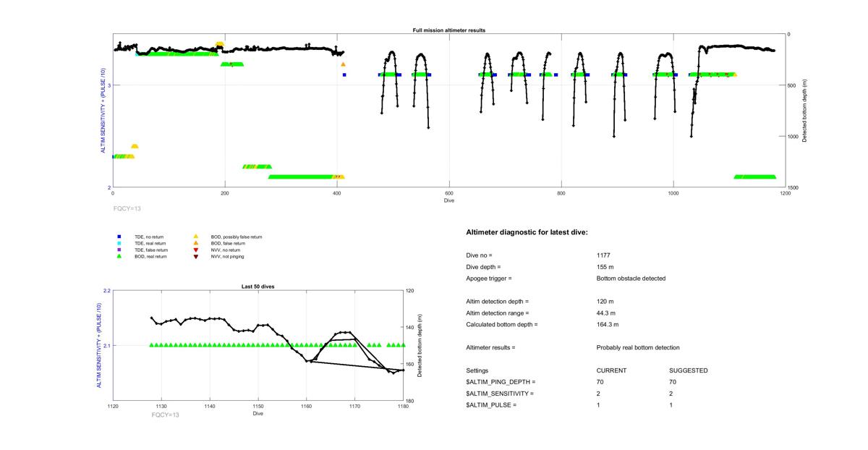The image size is (868, 450).
Task: Click the dark red NVV not pinging marker
Action: tap(196, 256)
